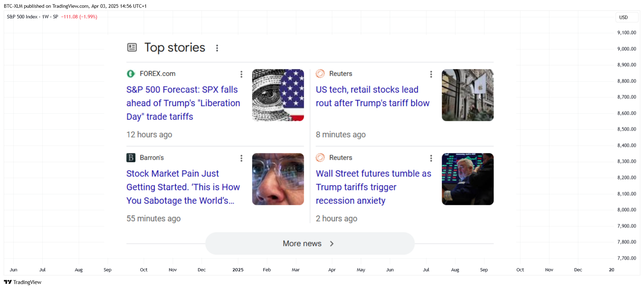Click the Feb label on time axis

[x=267, y=270]
